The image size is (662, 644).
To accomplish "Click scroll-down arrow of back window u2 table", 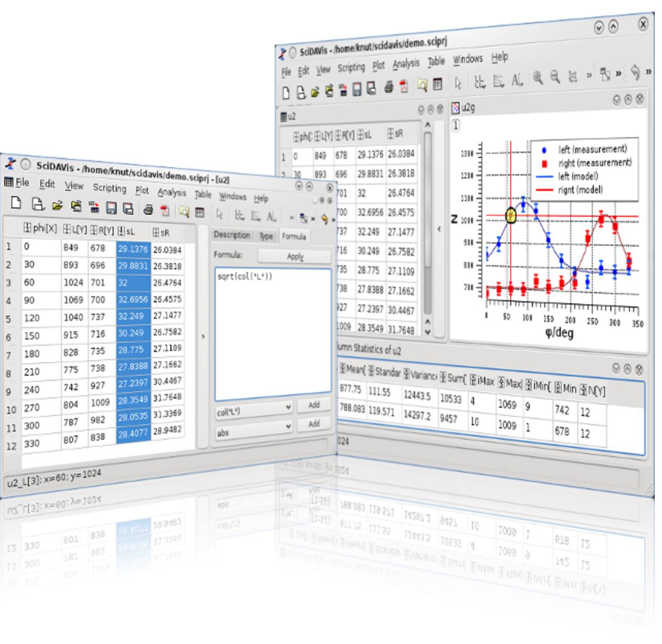I will [x=428, y=332].
